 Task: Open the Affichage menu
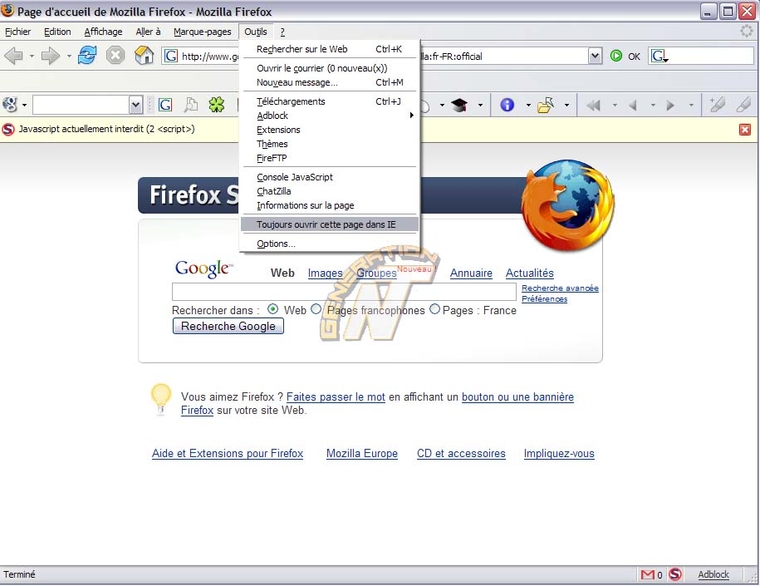[x=103, y=32]
